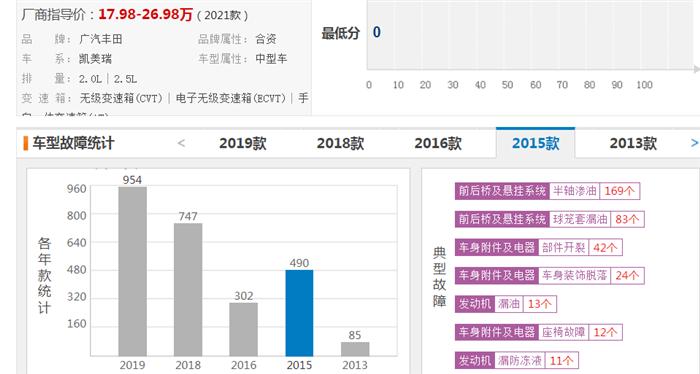
Task: Click the 最低分 score label
Action: click(x=341, y=33)
